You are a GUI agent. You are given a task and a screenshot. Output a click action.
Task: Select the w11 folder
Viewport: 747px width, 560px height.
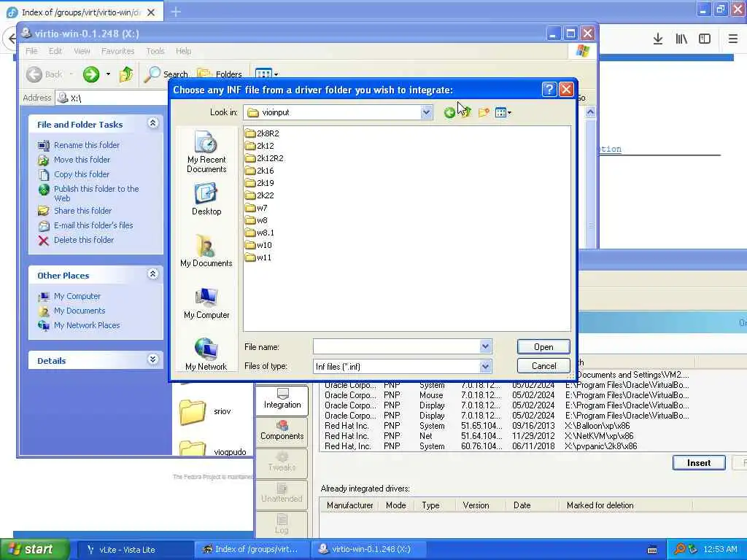coord(258,257)
